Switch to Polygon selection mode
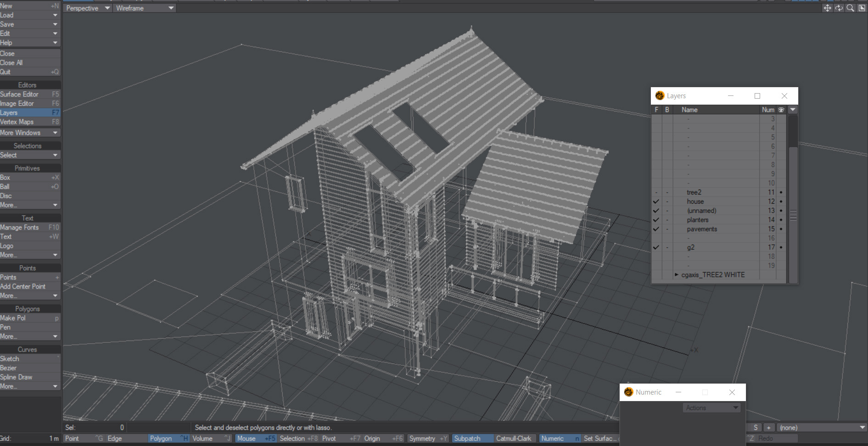 click(168, 438)
